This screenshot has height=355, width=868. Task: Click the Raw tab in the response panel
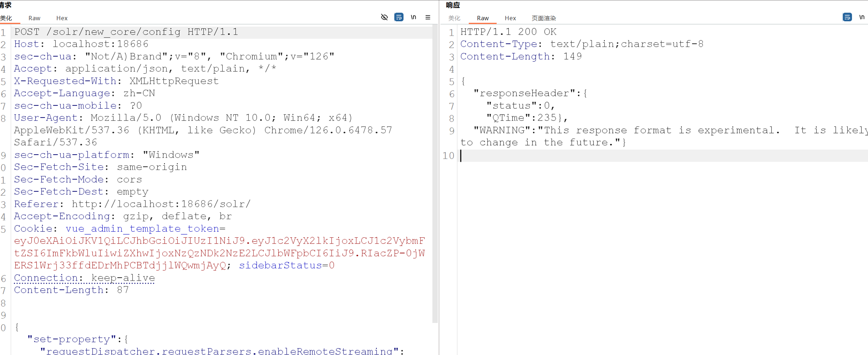point(483,18)
